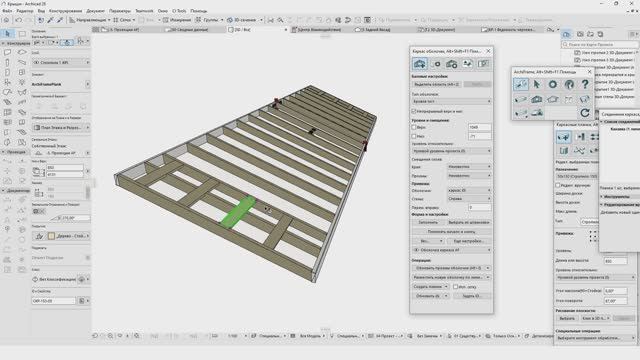
Task: Click the Задать ID button
Action: [x=471, y=296]
